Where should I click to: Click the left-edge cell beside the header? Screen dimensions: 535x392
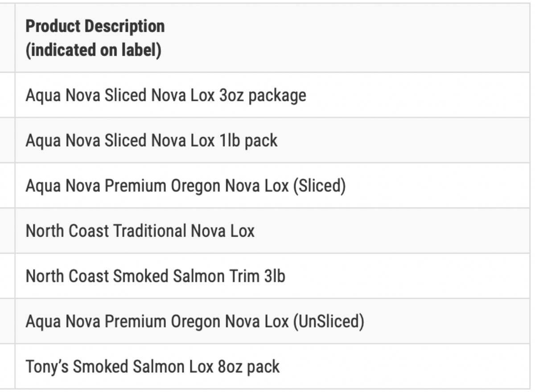click(7, 38)
